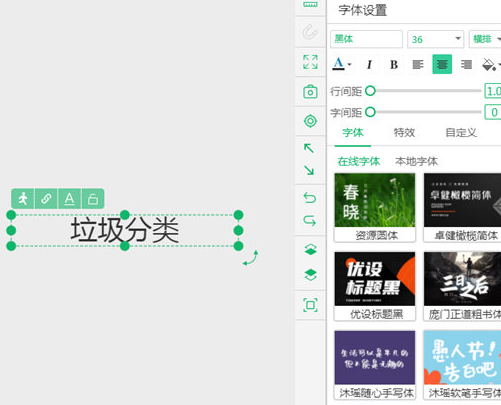Toggle italic formatting
The height and width of the screenshot is (405, 501).
click(x=369, y=64)
